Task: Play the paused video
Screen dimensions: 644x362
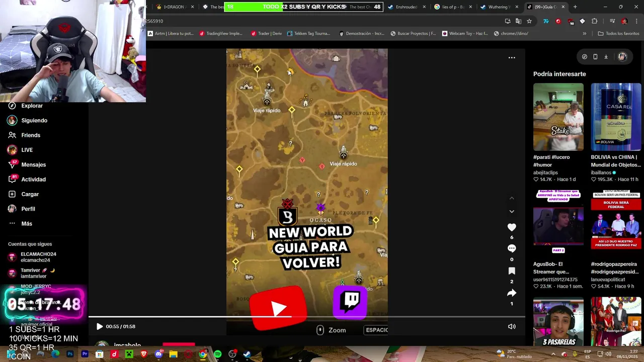Action: click(99, 326)
